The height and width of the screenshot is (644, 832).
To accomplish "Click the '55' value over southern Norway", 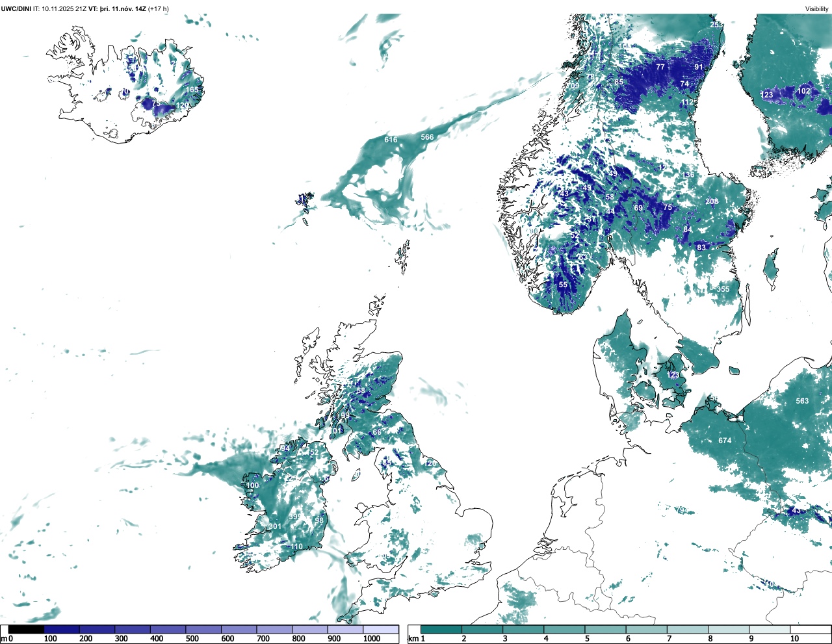I will 563,285.
